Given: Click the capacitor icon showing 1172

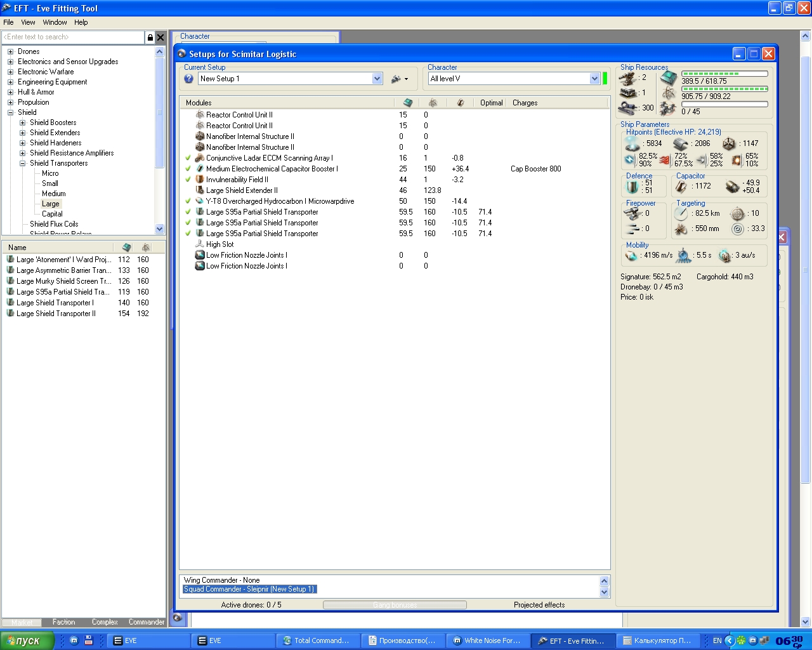Looking at the screenshot, I should pos(682,186).
